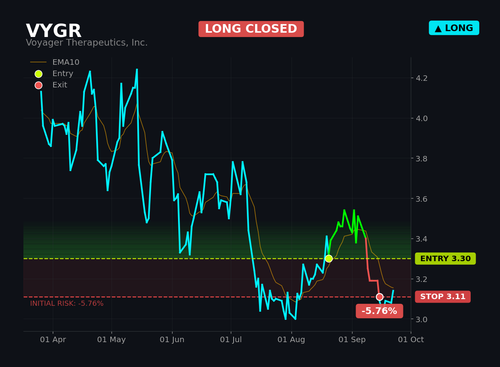Click the red Exit legend dot

(x=39, y=85)
